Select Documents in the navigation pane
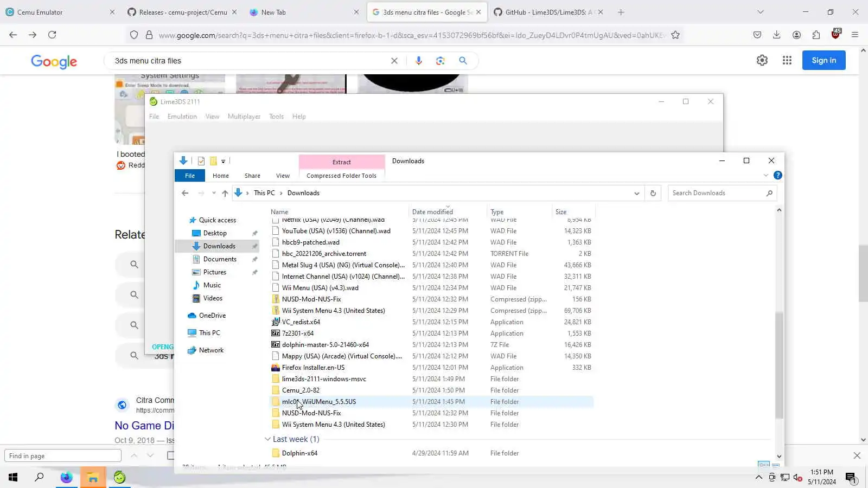The image size is (868, 488). [x=220, y=259]
